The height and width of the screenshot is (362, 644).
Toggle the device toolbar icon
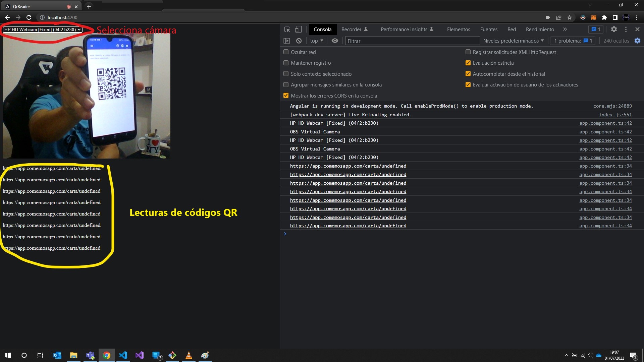tap(298, 29)
